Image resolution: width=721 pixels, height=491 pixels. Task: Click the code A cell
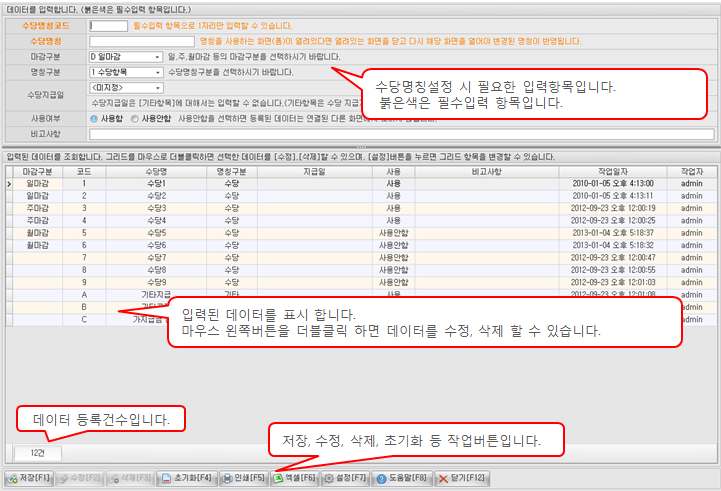click(x=84, y=295)
